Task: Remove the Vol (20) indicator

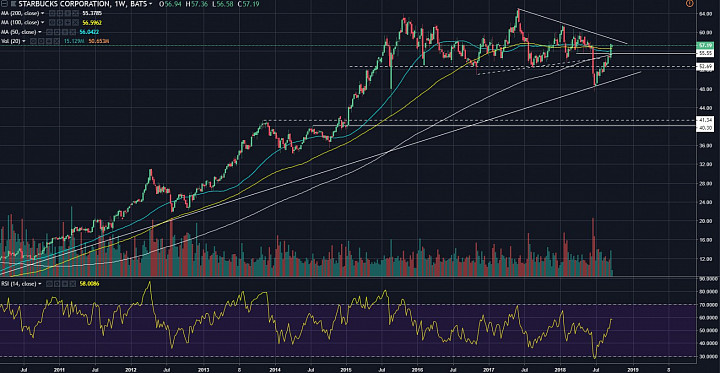Action: click(x=56, y=41)
